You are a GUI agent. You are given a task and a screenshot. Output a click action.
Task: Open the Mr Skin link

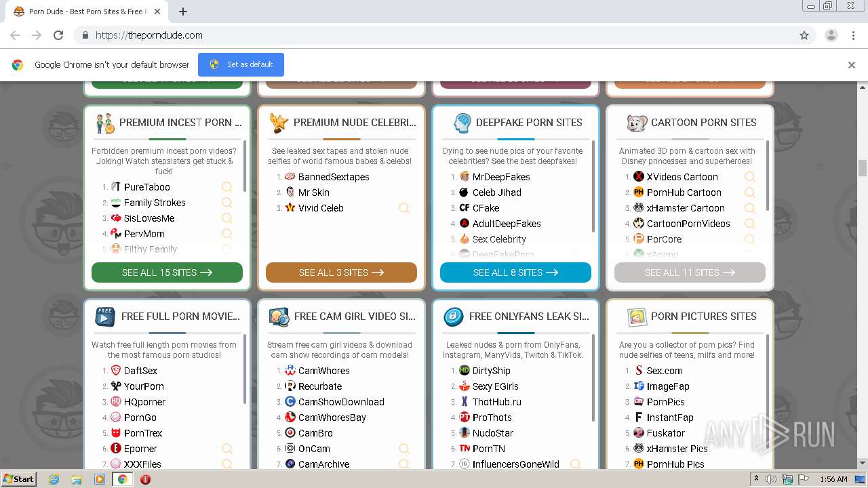(314, 192)
